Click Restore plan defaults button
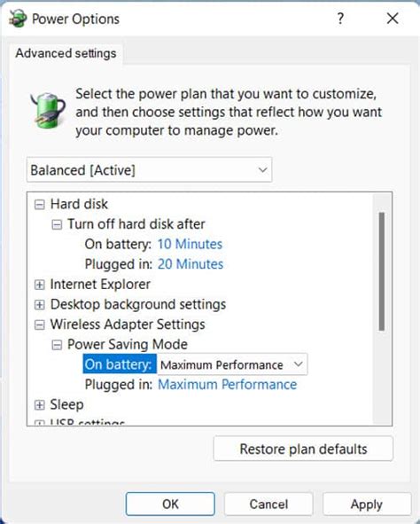The height and width of the screenshot is (524, 420). coord(303,449)
